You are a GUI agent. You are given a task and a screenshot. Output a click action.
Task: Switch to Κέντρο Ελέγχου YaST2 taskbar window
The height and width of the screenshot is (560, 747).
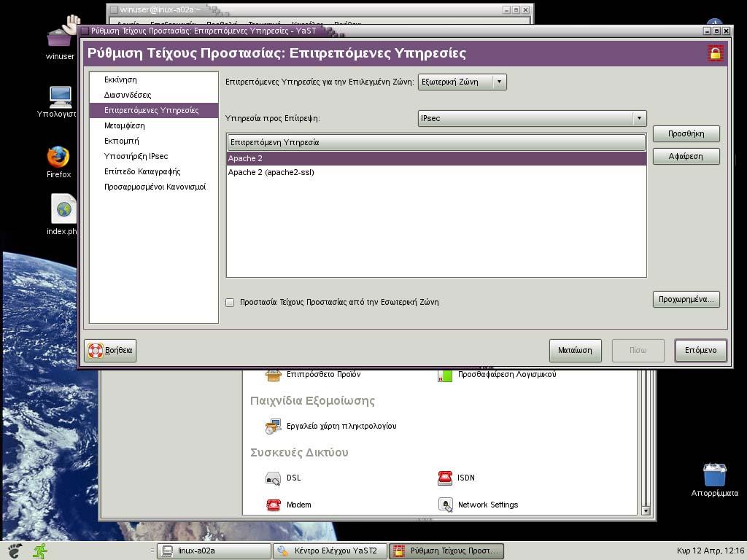(330, 551)
